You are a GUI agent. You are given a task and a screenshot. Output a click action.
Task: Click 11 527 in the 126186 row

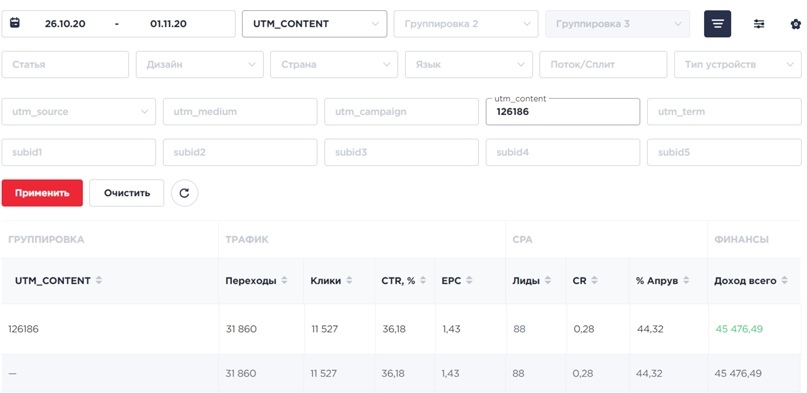pos(324,329)
